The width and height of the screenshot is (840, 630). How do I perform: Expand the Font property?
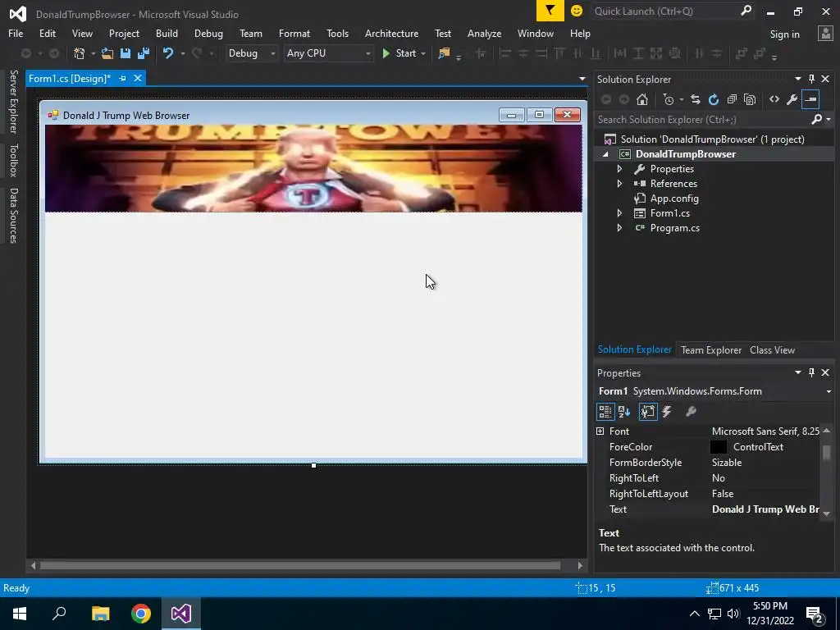(x=600, y=431)
